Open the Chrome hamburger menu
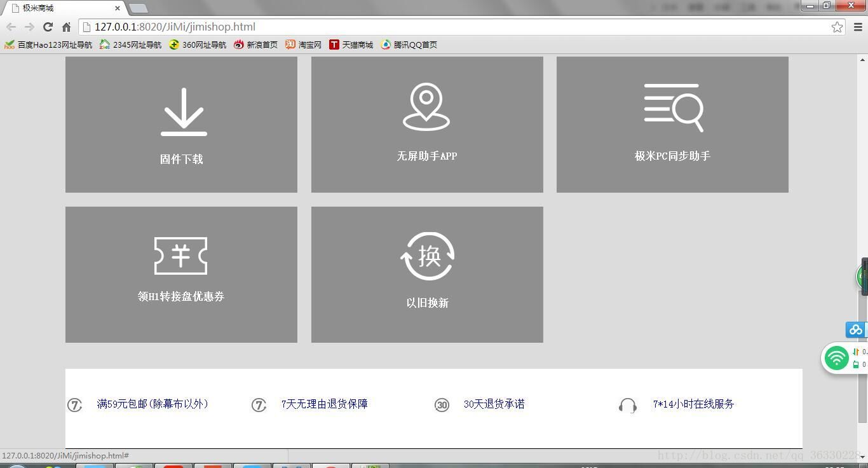 858,27
